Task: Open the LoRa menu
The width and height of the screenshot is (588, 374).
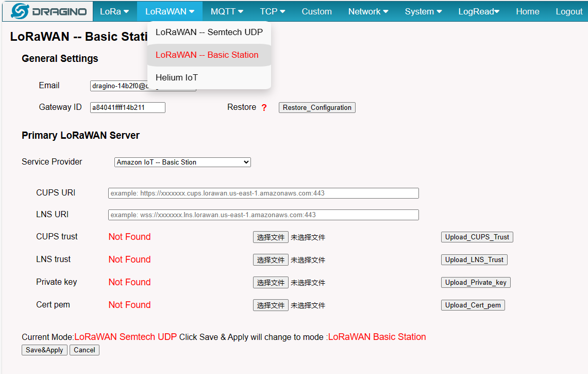Action: [x=114, y=12]
